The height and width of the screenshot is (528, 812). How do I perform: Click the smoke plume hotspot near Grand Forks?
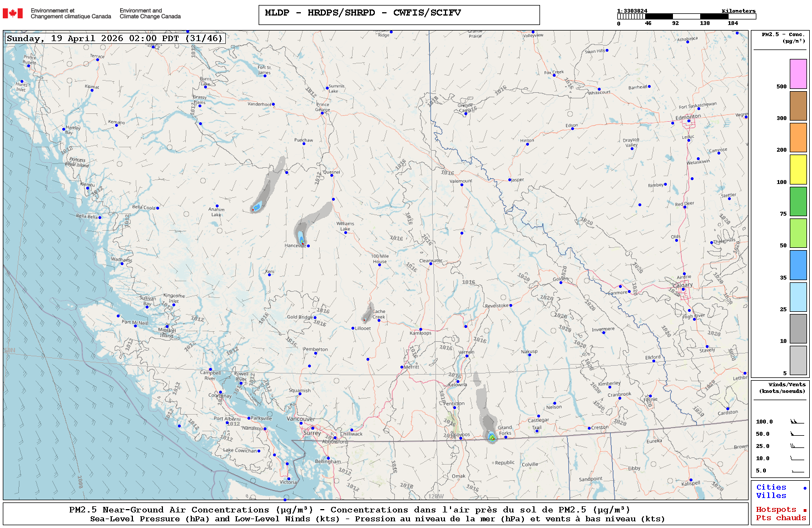coord(492,437)
